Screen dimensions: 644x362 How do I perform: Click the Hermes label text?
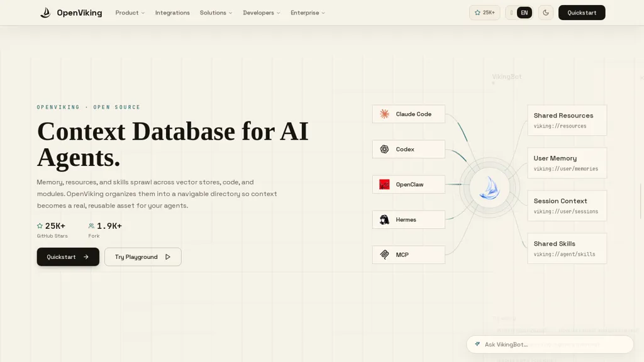click(406, 219)
